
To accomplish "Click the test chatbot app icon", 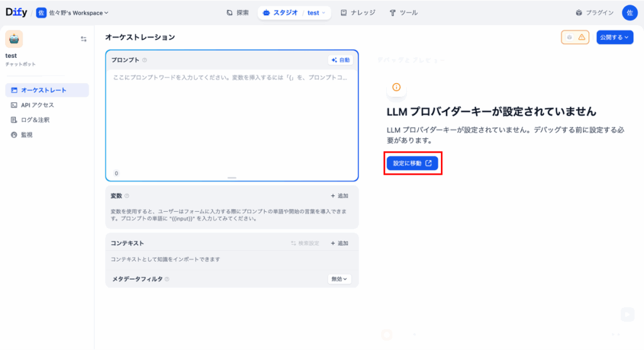I will point(14,39).
